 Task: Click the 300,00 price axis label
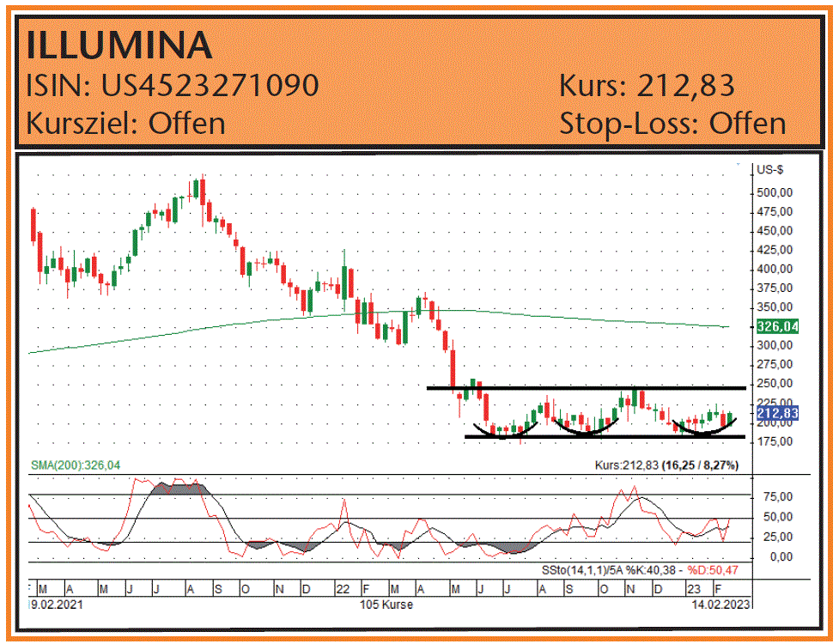pos(775,345)
